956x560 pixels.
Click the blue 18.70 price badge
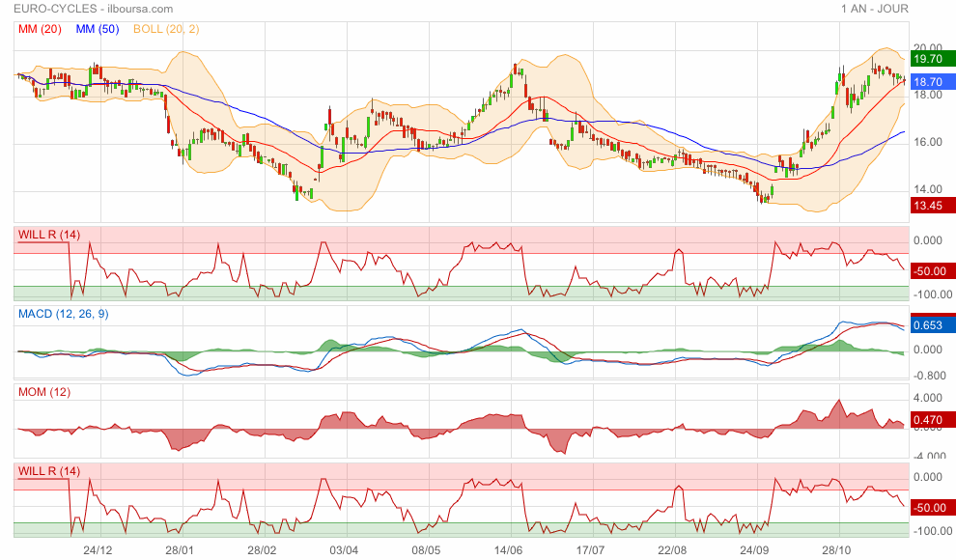(x=933, y=82)
